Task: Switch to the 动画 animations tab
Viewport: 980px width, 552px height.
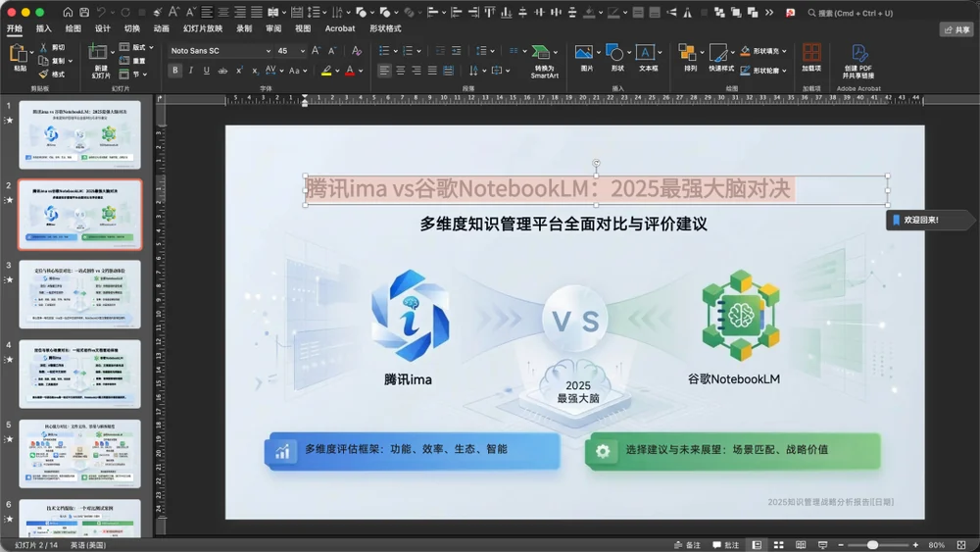Action: pos(162,28)
